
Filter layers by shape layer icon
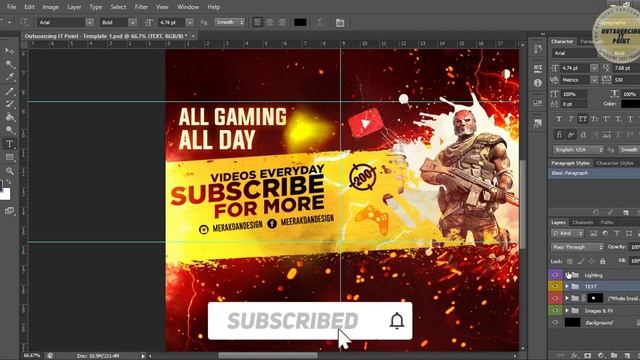pyautogui.click(x=629, y=233)
